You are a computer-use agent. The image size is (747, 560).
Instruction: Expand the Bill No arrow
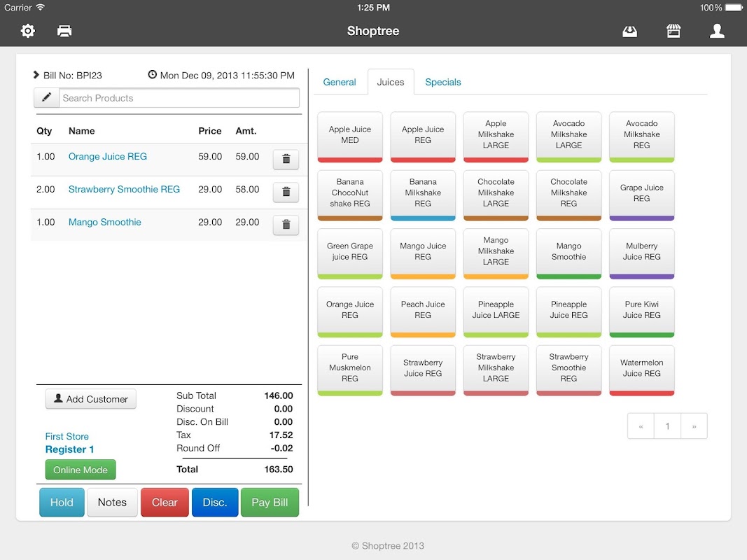36,75
